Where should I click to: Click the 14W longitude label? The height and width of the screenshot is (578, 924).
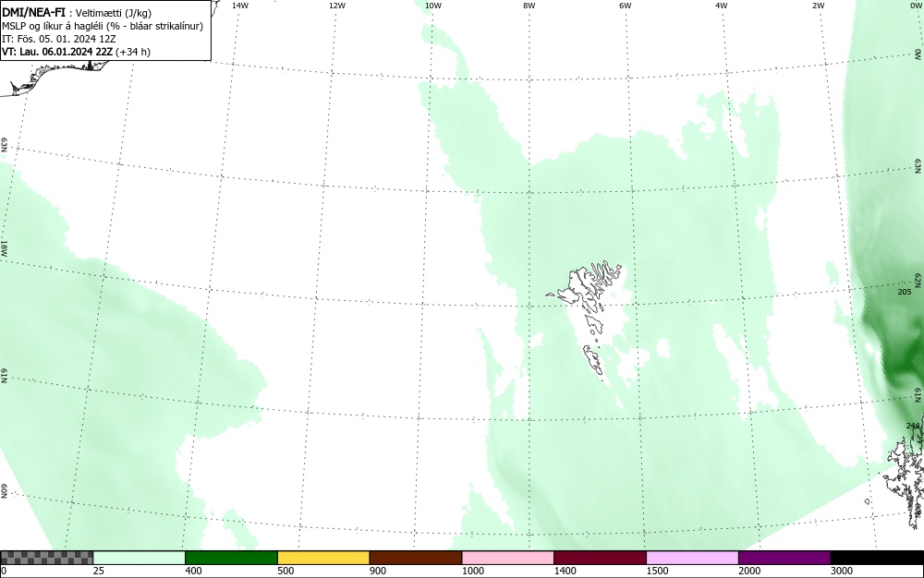coord(240,6)
